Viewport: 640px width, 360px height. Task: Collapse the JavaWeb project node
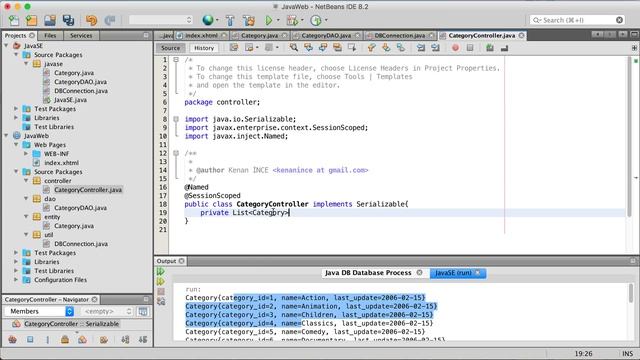[6, 136]
